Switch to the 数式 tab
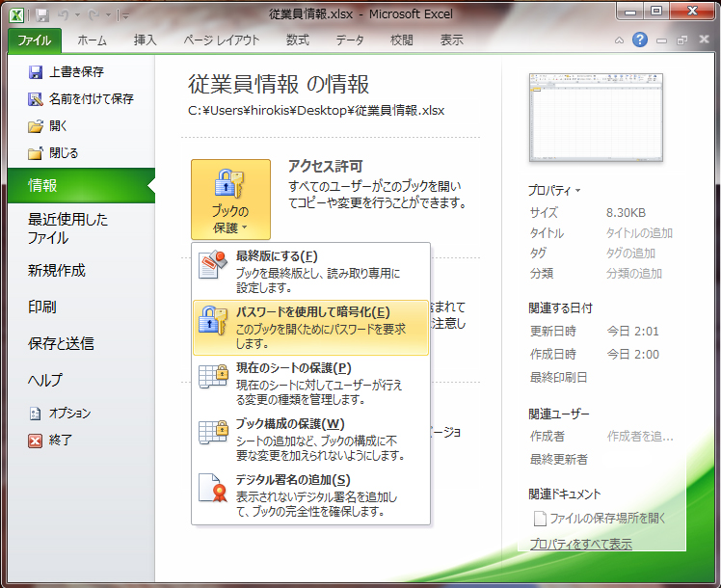The width and height of the screenshot is (721, 588). (298, 40)
